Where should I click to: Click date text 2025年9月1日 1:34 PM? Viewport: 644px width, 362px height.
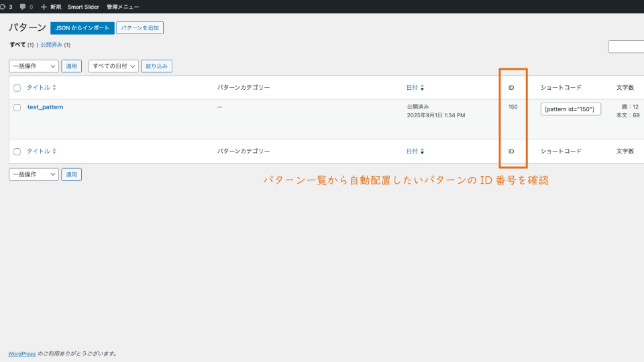click(436, 115)
